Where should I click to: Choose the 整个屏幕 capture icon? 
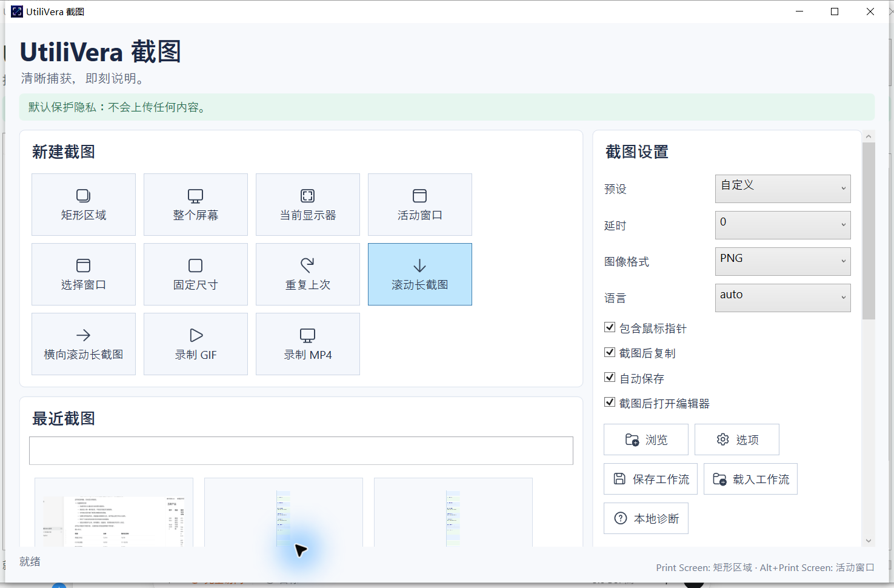click(x=195, y=195)
